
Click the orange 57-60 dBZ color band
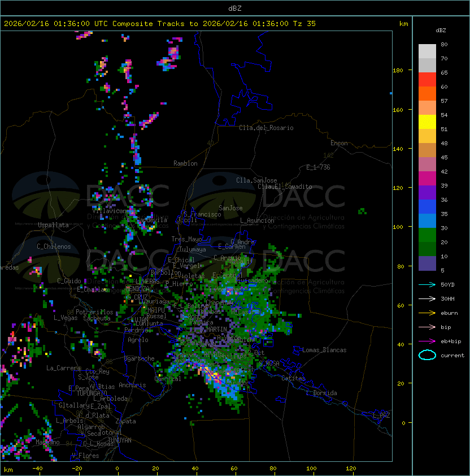pyautogui.click(x=427, y=93)
